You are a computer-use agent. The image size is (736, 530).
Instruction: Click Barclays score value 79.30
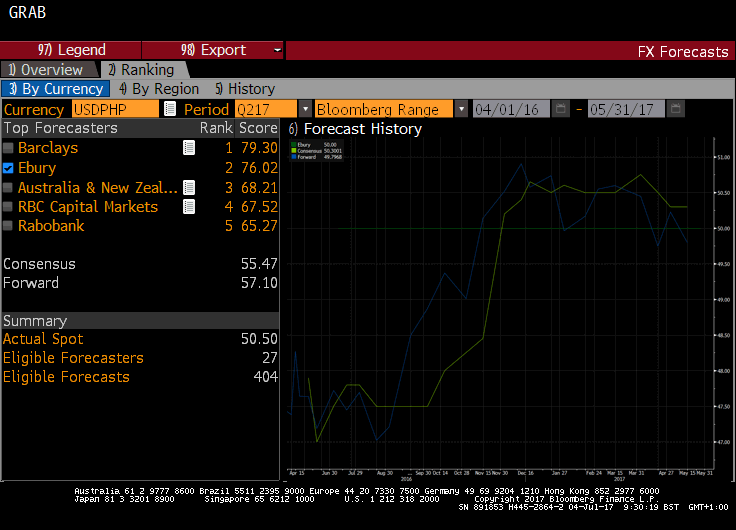pyautogui.click(x=259, y=148)
